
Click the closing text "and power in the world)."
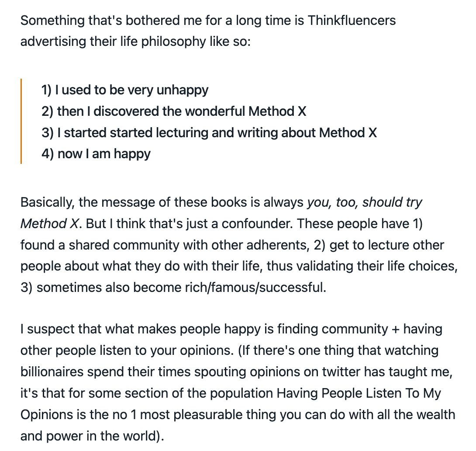[92, 436]
